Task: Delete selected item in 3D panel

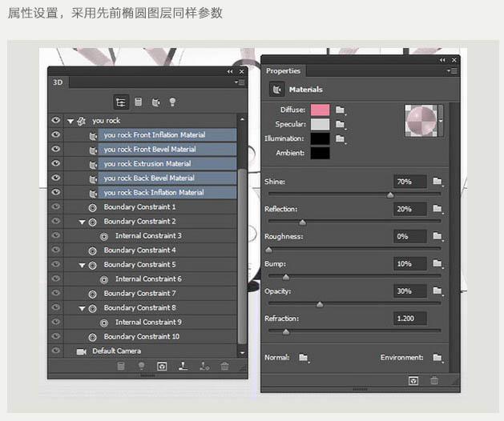Action: 224,366
